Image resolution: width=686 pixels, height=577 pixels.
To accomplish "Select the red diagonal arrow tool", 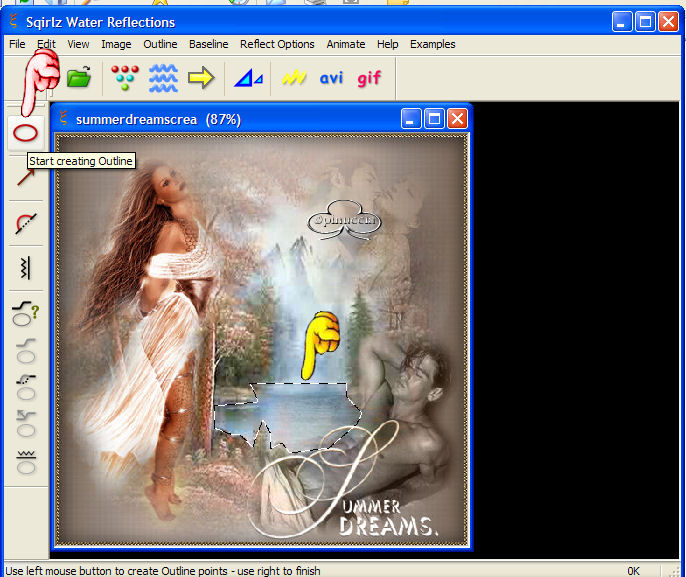I will coord(25,177).
